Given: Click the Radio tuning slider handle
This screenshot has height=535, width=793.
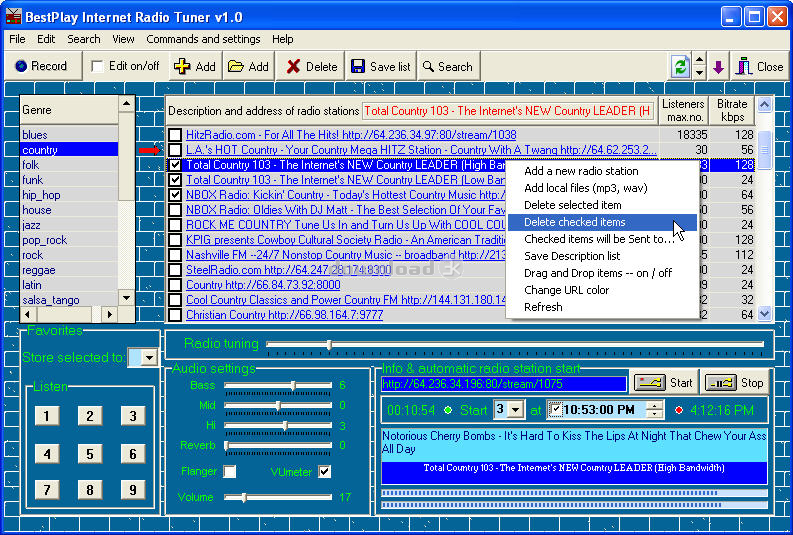Looking at the screenshot, I should click(x=329, y=345).
